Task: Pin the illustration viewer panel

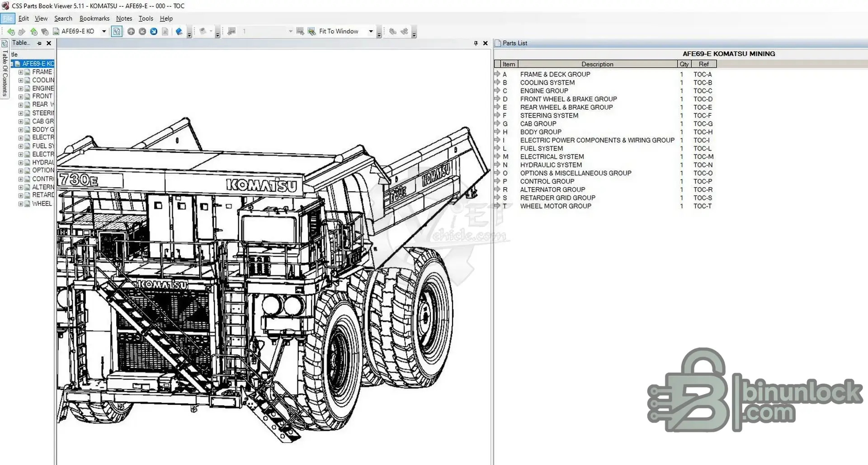Action: [476, 43]
